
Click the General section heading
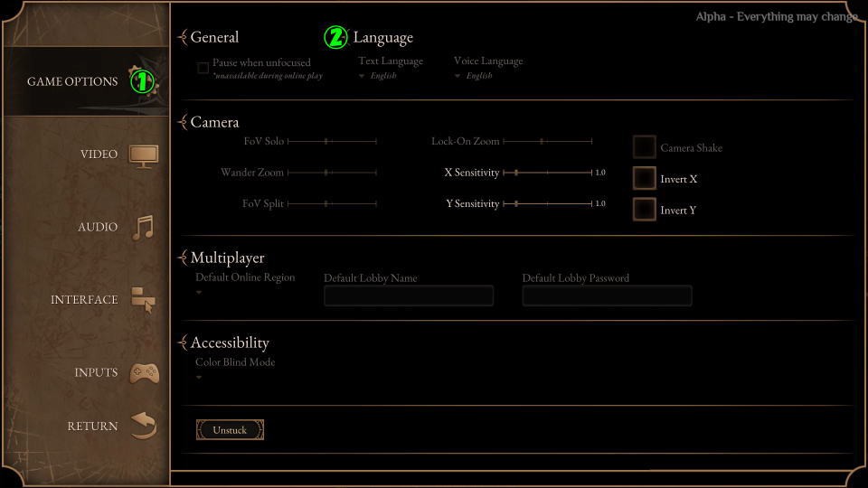(x=215, y=37)
